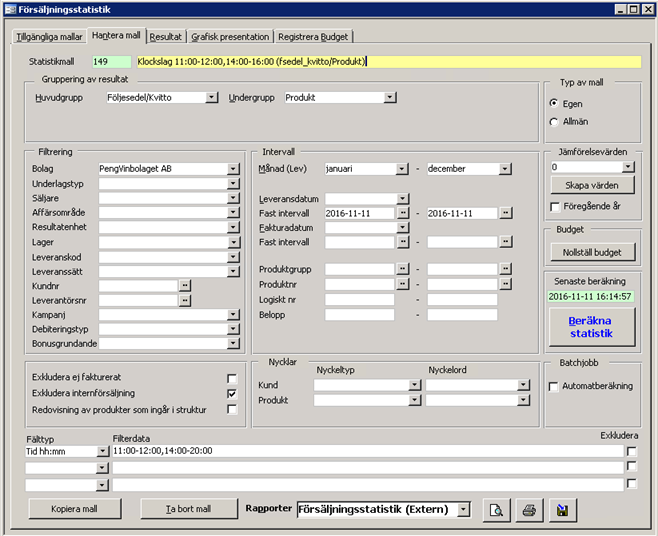658x536 pixels.
Task: Open lookup button next to Kundnr
Action: pos(185,285)
